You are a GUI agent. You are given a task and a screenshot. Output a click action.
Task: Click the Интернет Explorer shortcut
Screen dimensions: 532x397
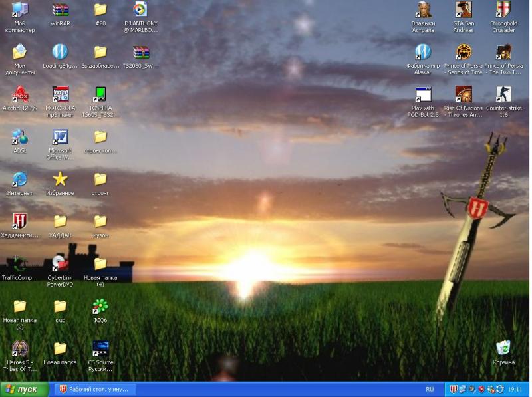pyautogui.click(x=20, y=179)
